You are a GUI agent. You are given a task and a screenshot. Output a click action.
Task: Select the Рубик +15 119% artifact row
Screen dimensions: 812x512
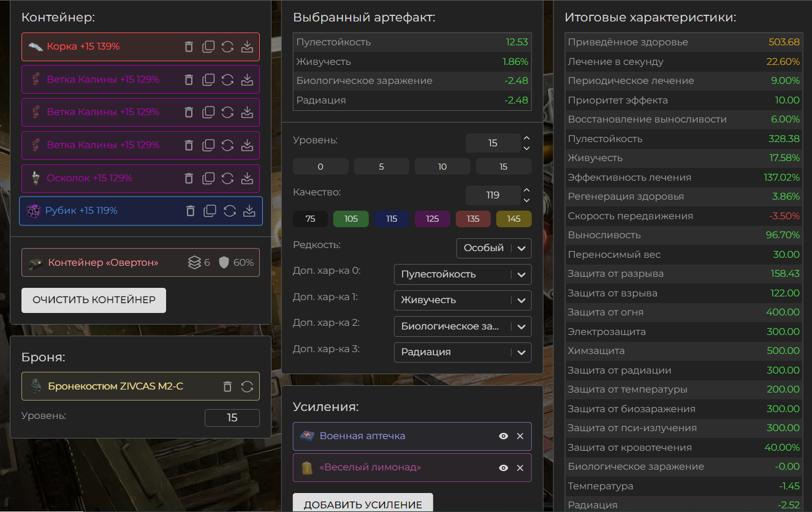click(x=140, y=211)
